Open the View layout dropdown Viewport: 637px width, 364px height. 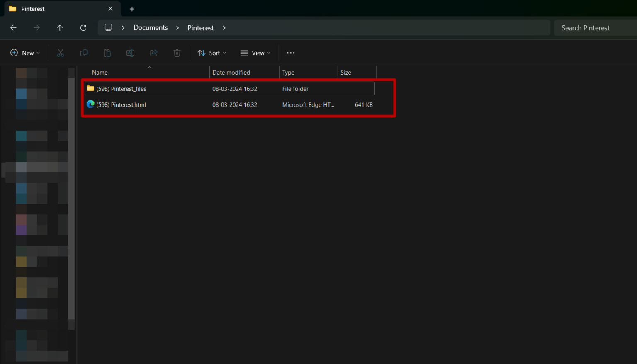coord(255,53)
